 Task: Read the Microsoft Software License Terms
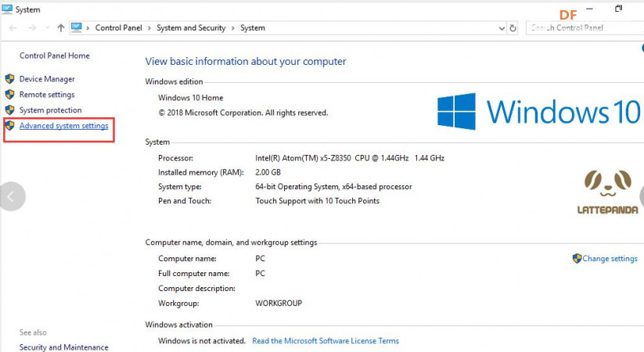pyautogui.click(x=326, y=341)
